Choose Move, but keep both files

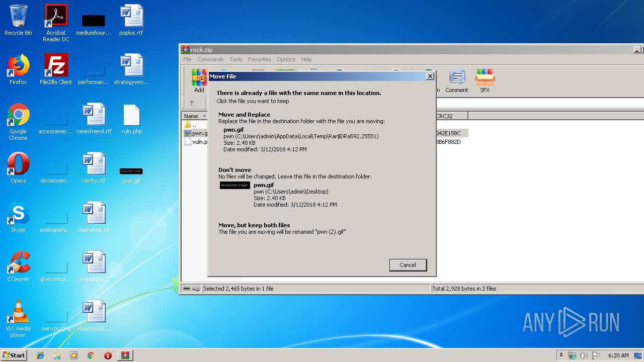coord(321,229)
